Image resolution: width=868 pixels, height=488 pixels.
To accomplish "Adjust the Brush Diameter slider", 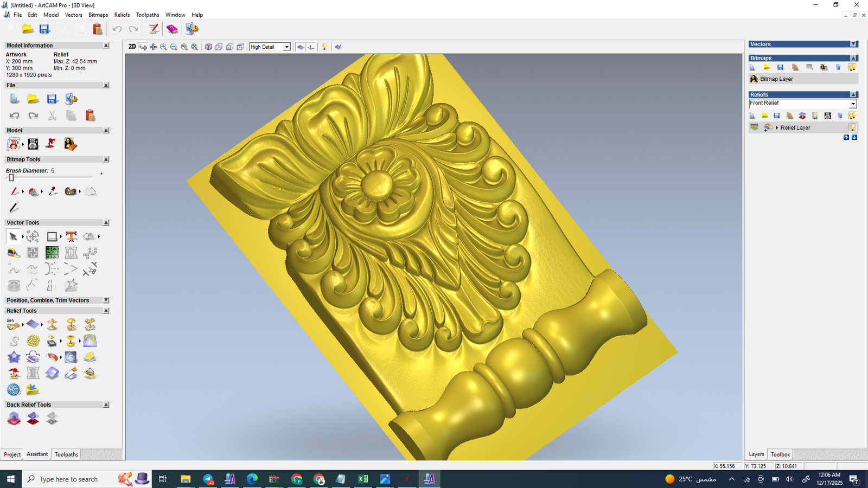I will (x=11, y=178).
